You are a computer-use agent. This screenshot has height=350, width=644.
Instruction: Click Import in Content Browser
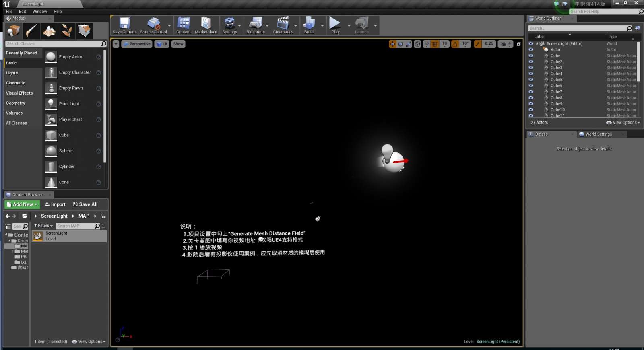pyautogui.click(x=55, y=204)
